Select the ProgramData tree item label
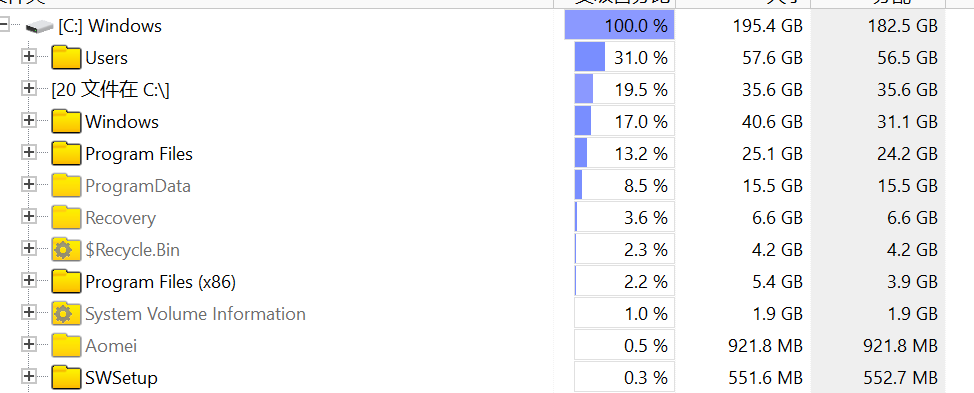This screenshot has width=974, height=393. (x=138, y=186)
